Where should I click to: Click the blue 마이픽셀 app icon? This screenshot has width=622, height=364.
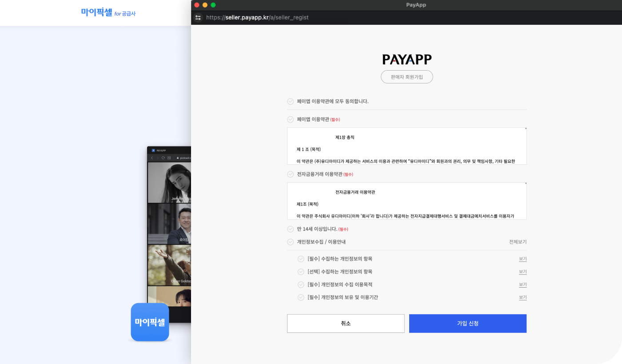(150, 322)
